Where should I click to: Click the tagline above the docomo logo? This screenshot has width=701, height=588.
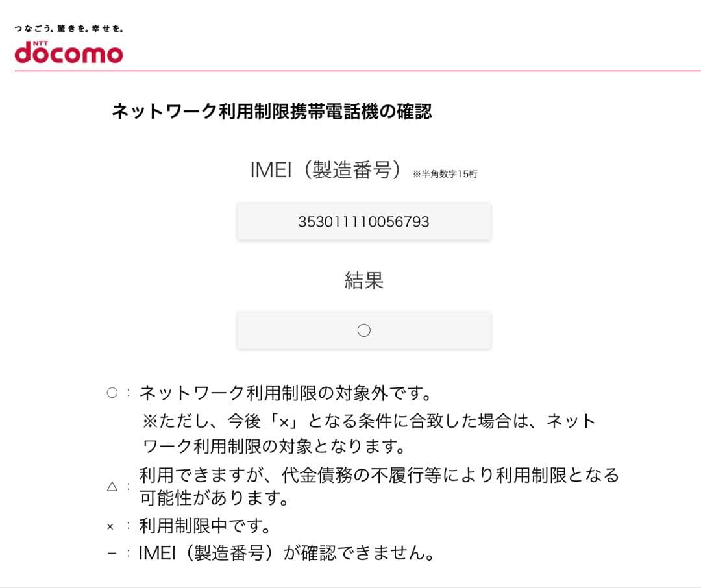click(68, 29)
